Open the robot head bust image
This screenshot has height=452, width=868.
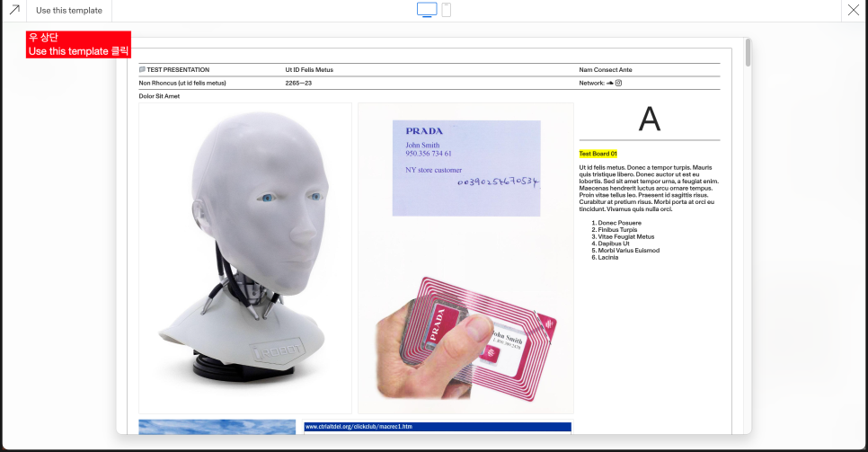[x=245, y=258]
